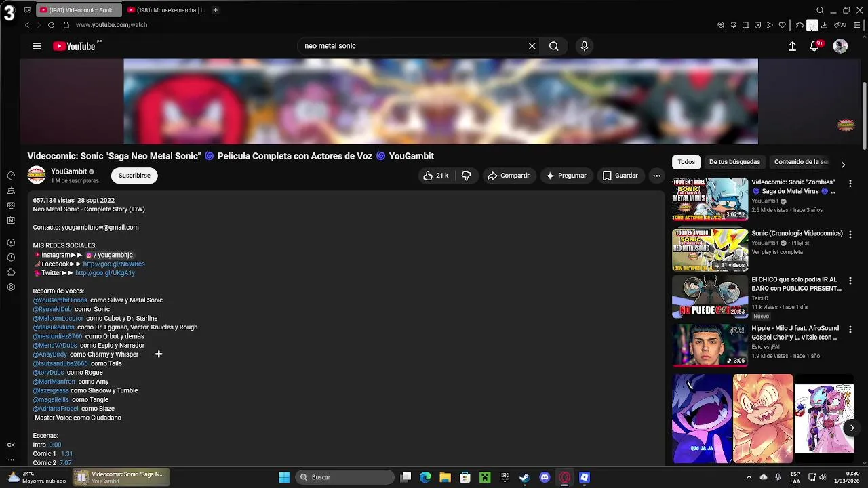Screen dimensions: 868x488
Task: Open options for Sonic Cronología playlist
Action: pos(850,235)
